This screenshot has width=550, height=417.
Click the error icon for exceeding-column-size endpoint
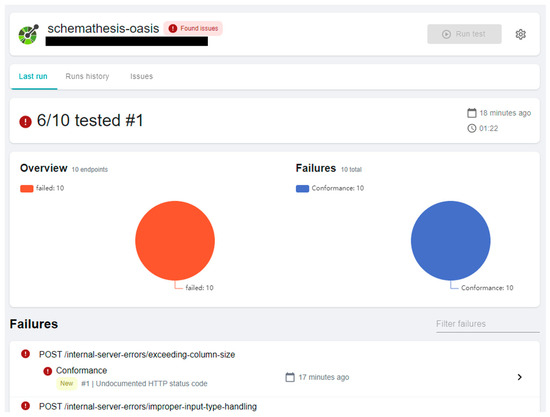pyautogui.click(x=25, y=354)
